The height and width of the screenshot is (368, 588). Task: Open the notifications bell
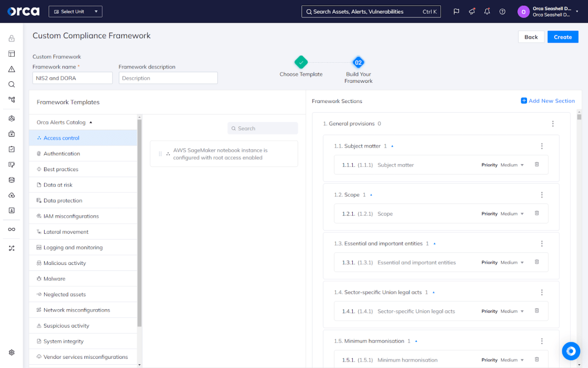click(x=487, y=11)
